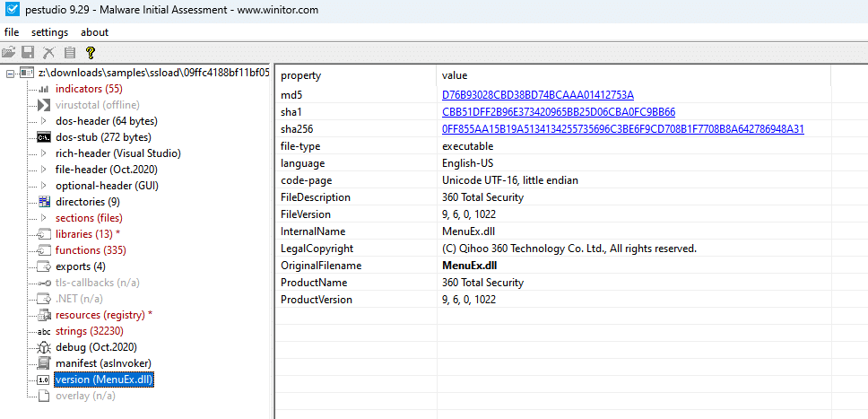Click the pestudio app logo in title bar

(11, 10)
